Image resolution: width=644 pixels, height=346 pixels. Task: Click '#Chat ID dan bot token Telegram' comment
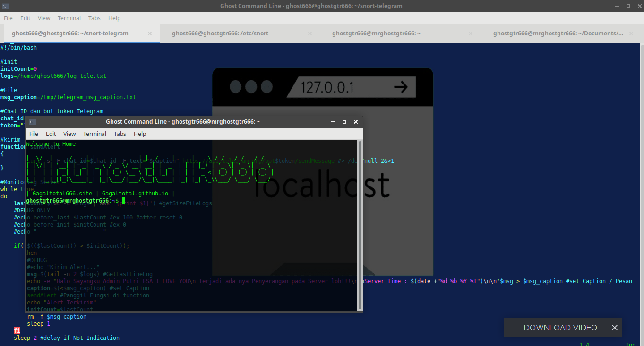click(52, 111)
